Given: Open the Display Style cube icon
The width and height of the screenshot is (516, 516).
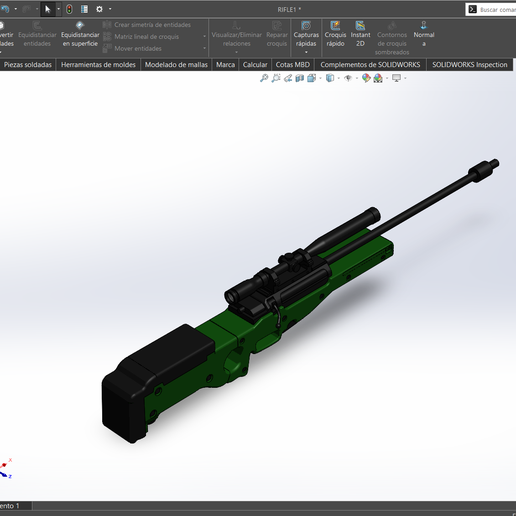Looking at the screenshot, I should [x=330, y=78].
